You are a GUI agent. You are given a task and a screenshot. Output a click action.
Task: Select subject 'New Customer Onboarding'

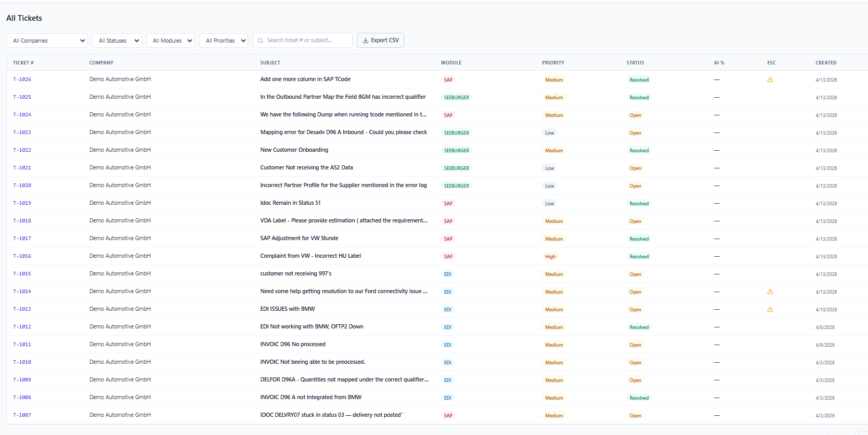tap(294, 150)
